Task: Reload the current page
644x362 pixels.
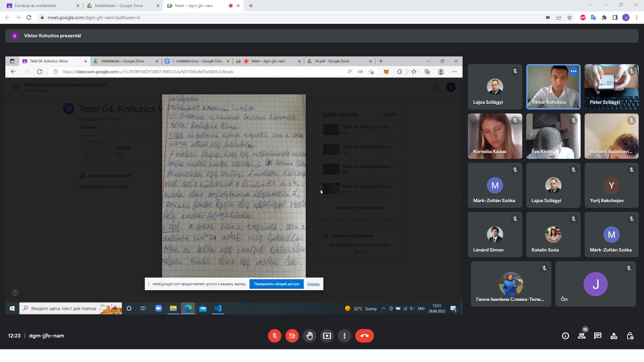Action: (29, 17)
